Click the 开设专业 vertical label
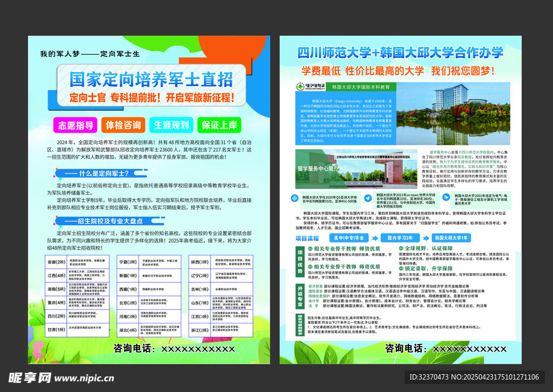 tap(300, 296)
